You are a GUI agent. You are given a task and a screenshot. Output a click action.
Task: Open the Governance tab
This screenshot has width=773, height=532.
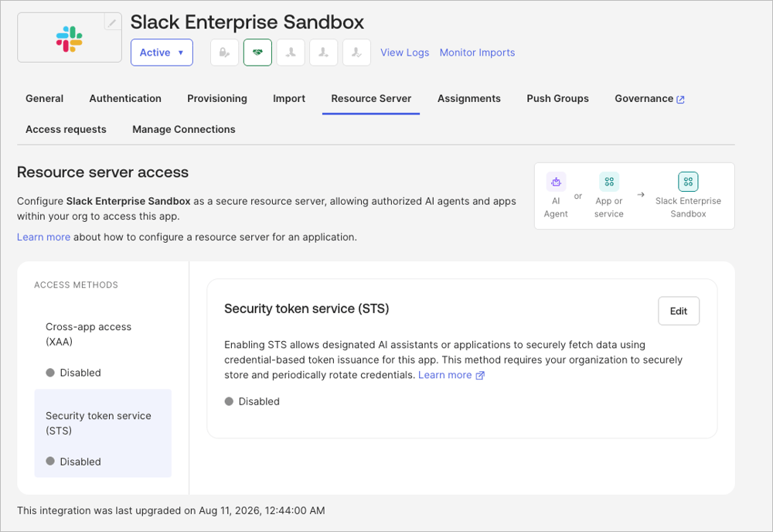[x=644, y=99]
